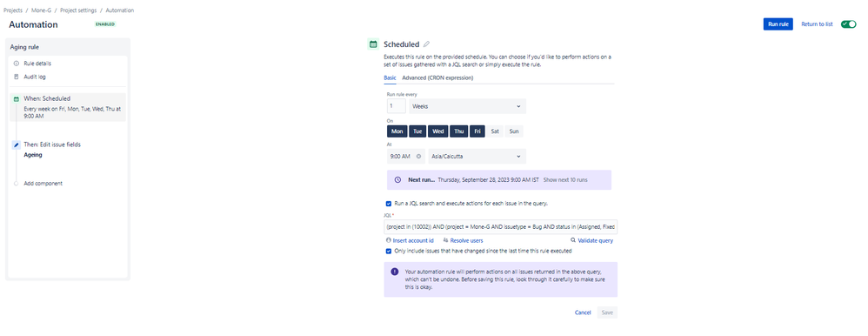The width and height of the screenshot is (868, 336).
Task: Click the 9:00 AM time input
Action: (406, 157)
